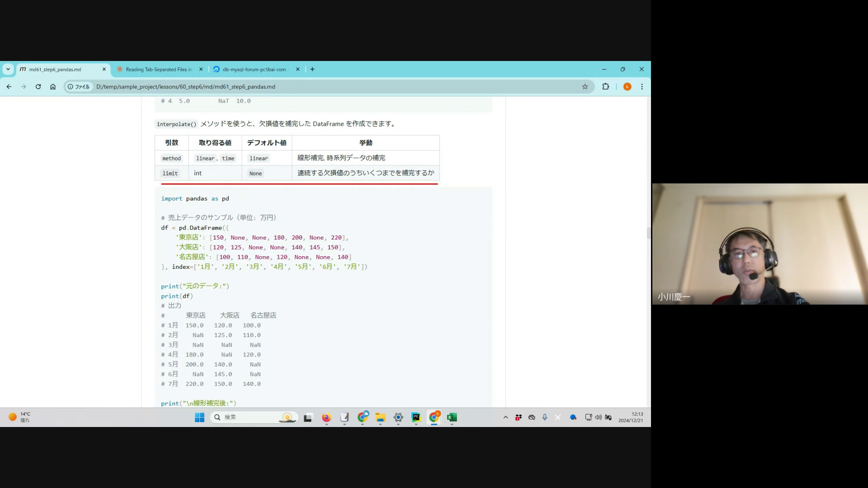Click the browser home icon
The width and height of the screenshot is (868, 488).
tap(53, 87)
